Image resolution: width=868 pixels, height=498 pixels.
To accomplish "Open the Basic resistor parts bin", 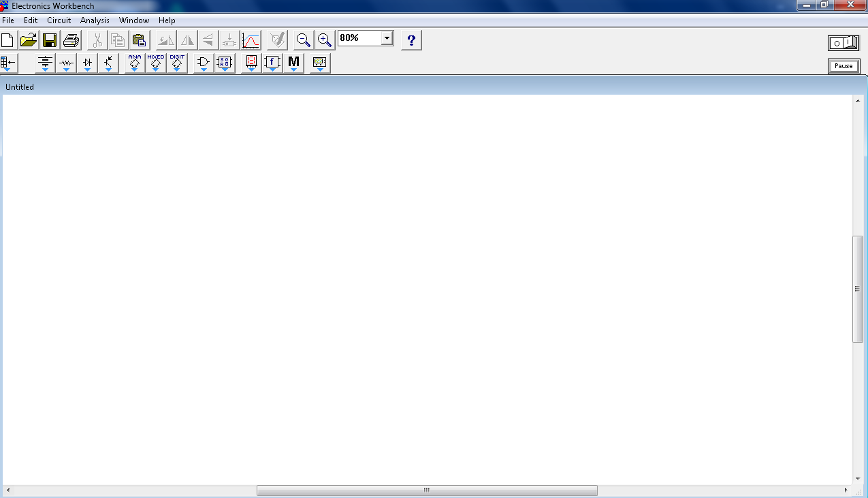I will tap(66, 63).
